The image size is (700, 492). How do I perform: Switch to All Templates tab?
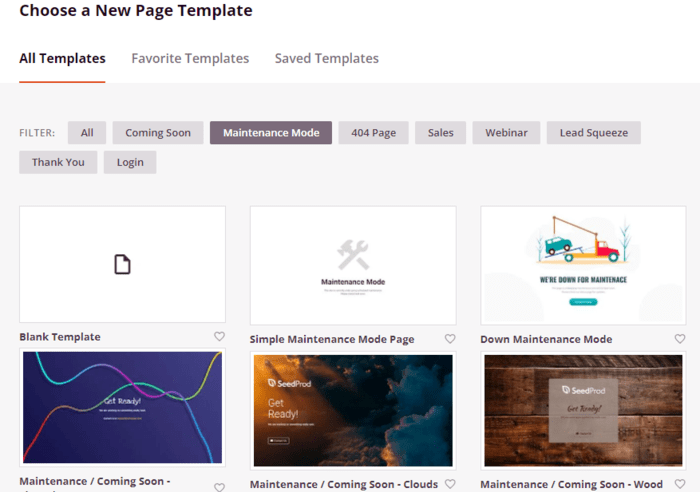pyautogui.click(x=62, y=58)
